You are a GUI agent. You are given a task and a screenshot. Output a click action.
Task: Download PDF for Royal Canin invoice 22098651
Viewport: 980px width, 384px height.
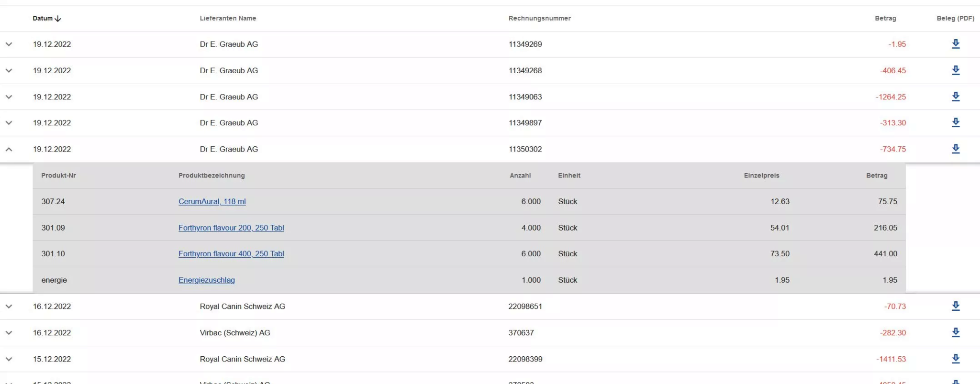click(x=955, y=306)
